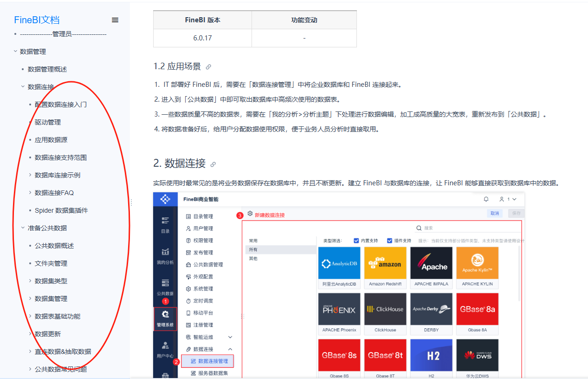Open the hamburger menu beside FineBI文档
This screenshot has width=588, height=379.
115,20
